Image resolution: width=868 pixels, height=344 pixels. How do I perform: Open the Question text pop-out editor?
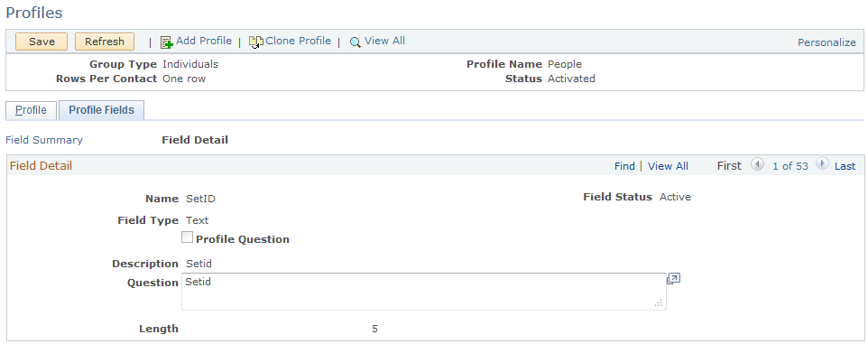(x=673, y=279)
